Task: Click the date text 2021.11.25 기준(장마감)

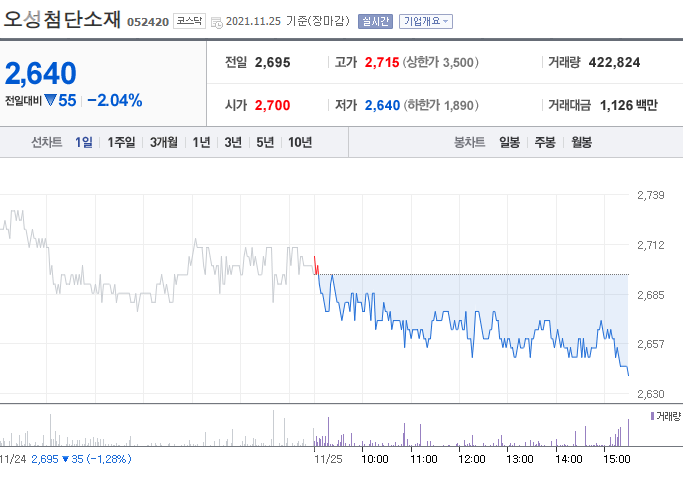Action: pyautogui.click(x=287, y=21)
